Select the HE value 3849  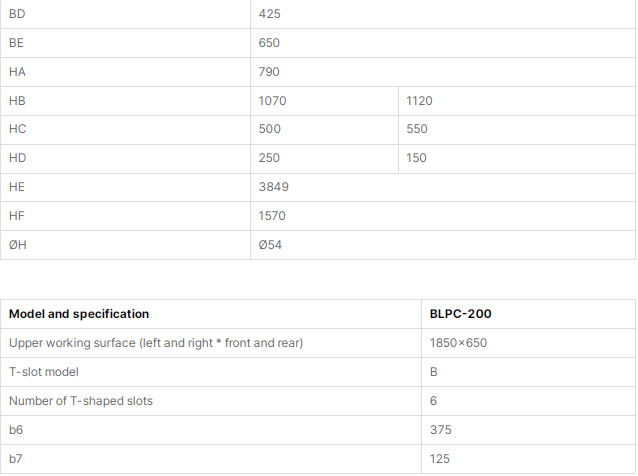click(x=273, y=187)
